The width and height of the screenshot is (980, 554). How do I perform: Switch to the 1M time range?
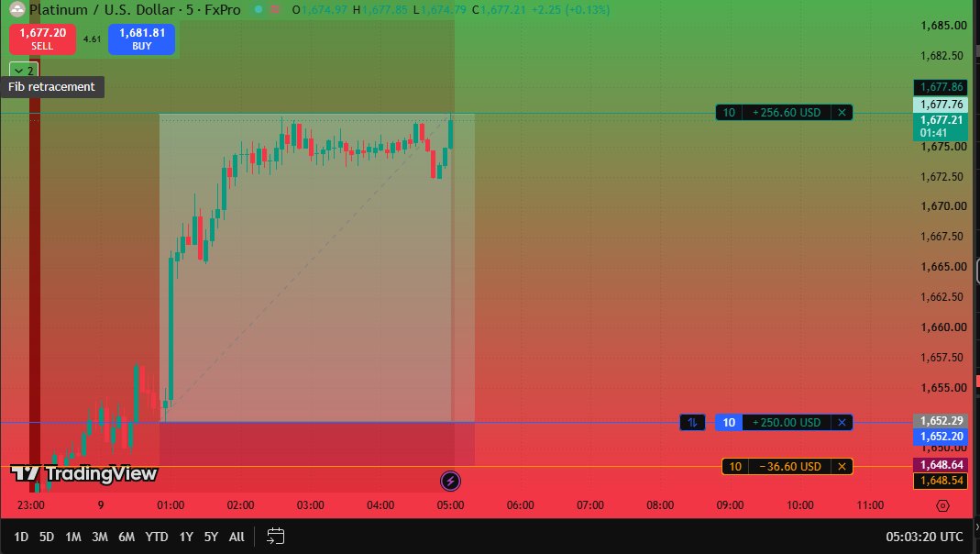pos(73,537)
